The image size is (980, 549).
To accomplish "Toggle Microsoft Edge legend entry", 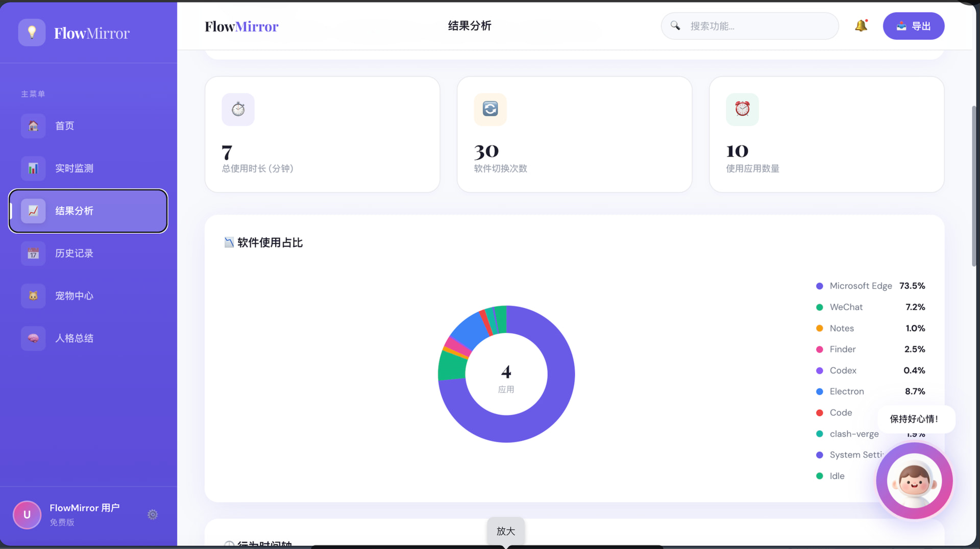I will [x=861, y=286].
